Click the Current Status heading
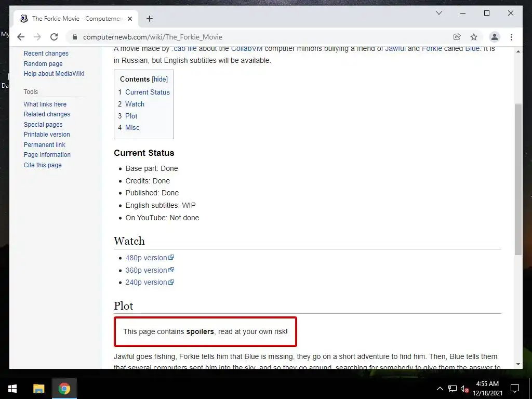Viewport: 532px width, 399px height. pyautogui.click(x=144, y=153)
